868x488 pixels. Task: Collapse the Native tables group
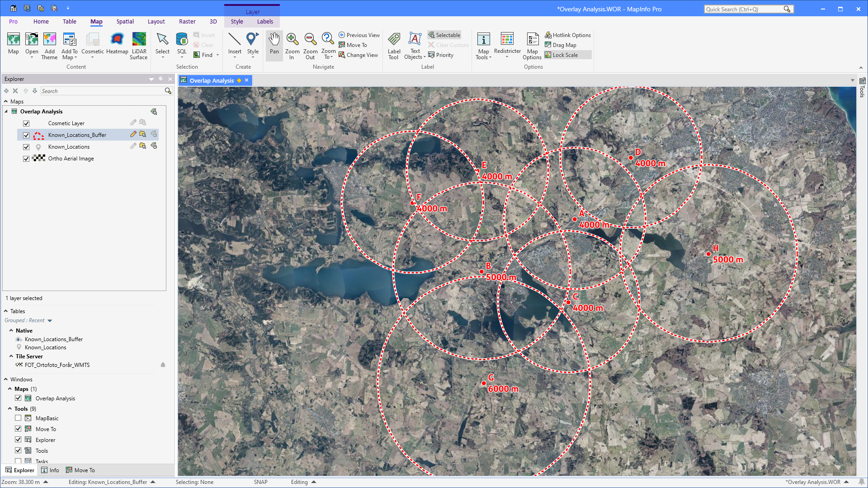click(x=11, y=330)
